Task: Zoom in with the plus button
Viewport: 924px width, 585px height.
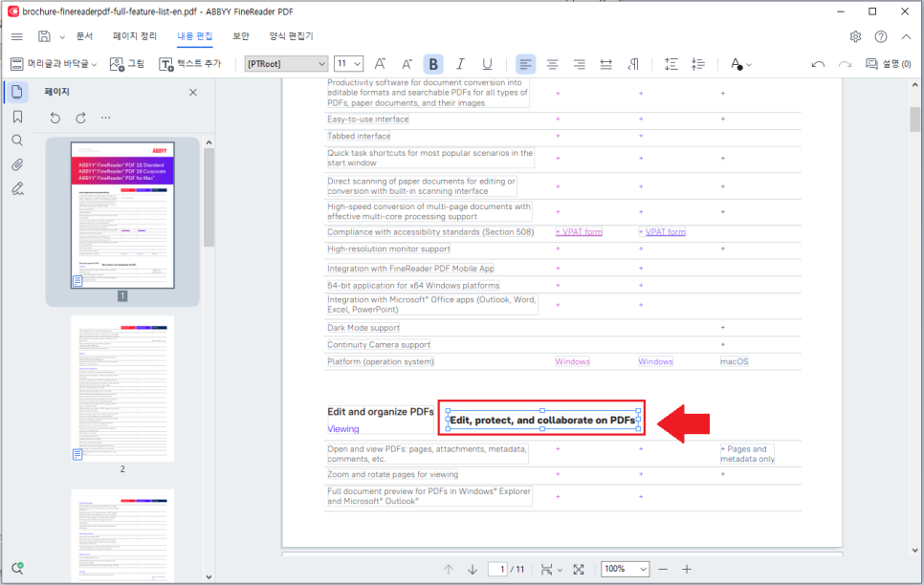Action: point(687,569)
